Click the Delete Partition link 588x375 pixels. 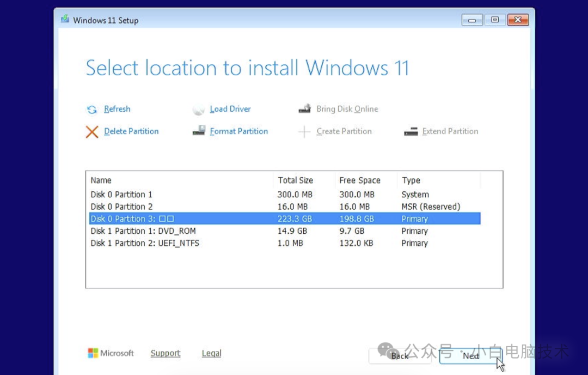[x=131, y=131]
